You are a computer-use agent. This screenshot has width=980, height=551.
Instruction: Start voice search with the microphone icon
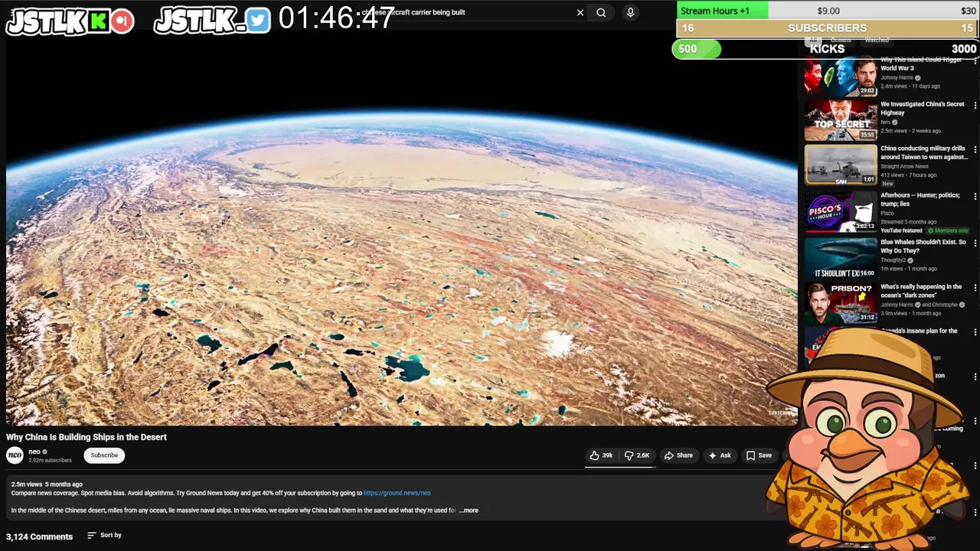630,12
